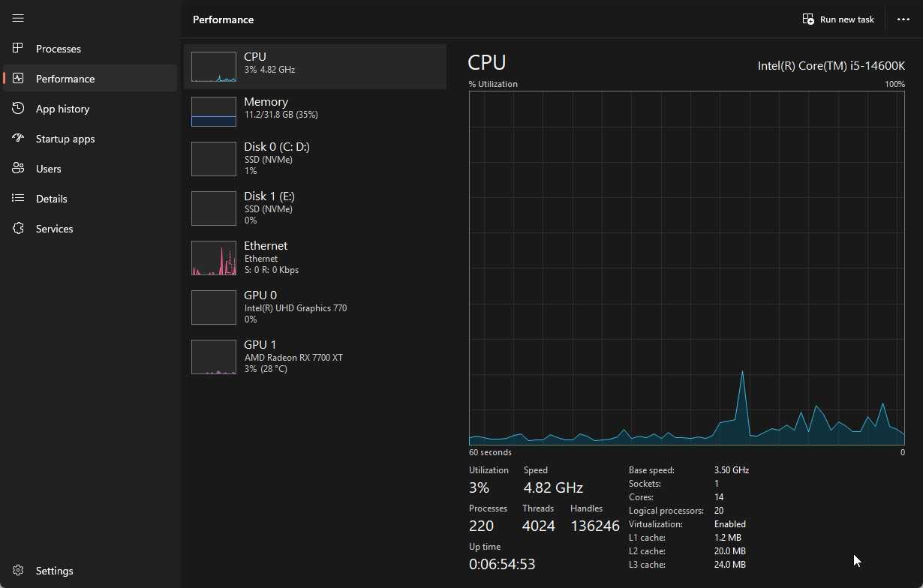This screenshot has height=588, width=923.
Task: Click the Disk 0 mini graph thumbnail
Action: [214, 159]
